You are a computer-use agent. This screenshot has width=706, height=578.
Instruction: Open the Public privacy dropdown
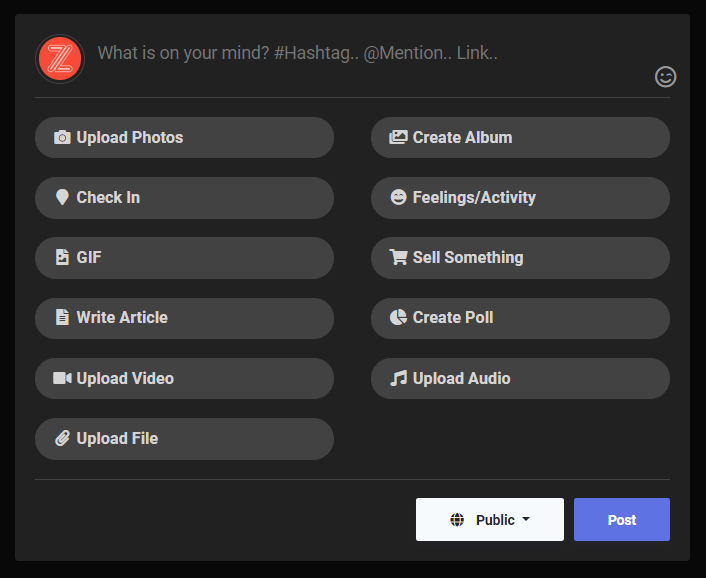[x=490, y=520]
